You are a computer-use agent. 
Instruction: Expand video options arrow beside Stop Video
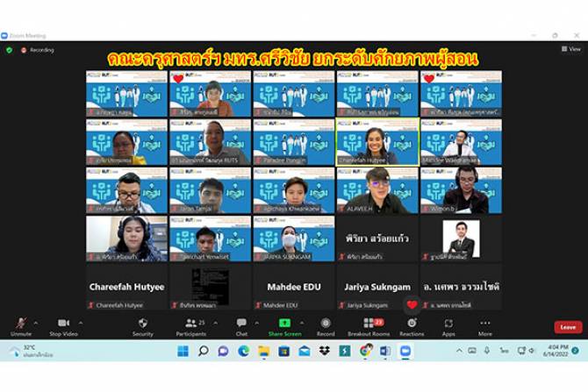(x=80, y=323)
